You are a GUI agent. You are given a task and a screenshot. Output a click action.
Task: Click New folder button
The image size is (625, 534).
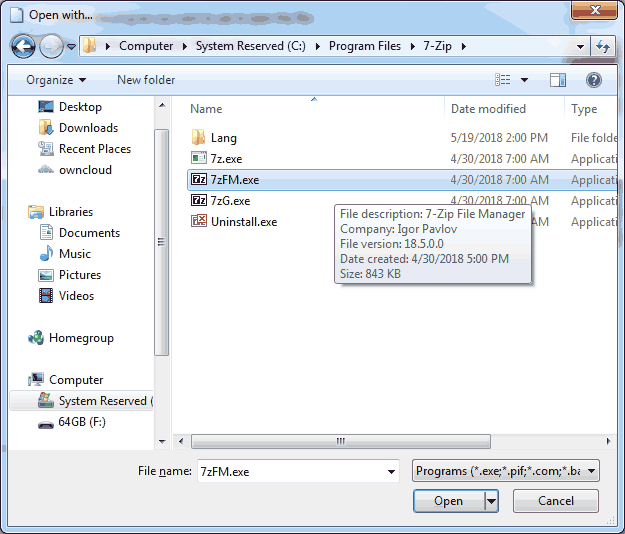(x=146, y=80)
